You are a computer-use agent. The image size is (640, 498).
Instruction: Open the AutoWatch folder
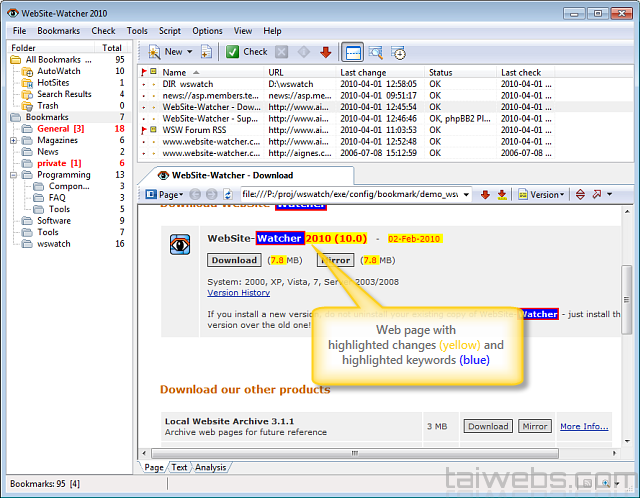pos(58,72)
